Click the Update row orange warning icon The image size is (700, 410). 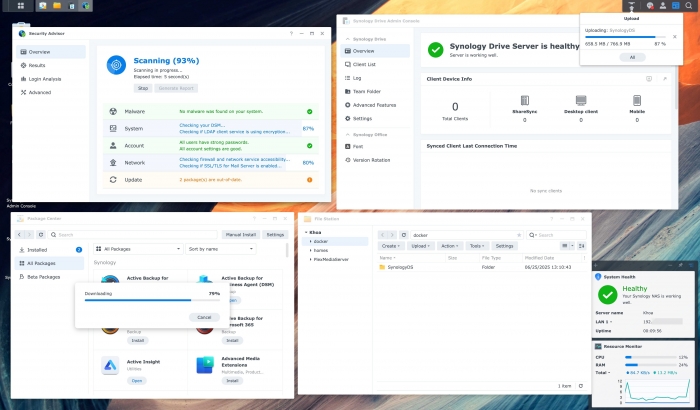pos(309,180)
